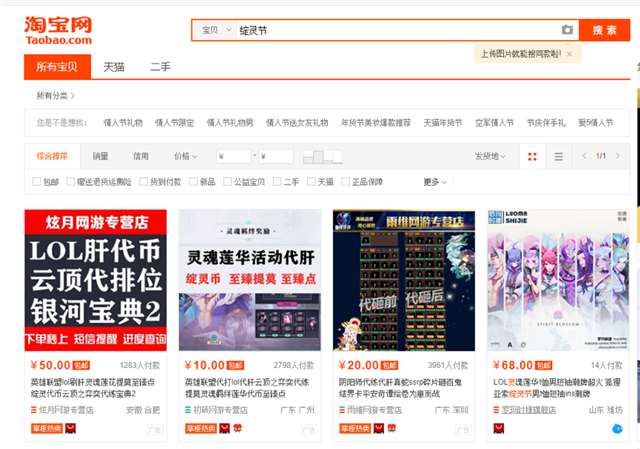This screenshot has height=449, width=640.
Task: Open LEOMA SHIJIE character poster thumbnail
Action: click(558, 280)
